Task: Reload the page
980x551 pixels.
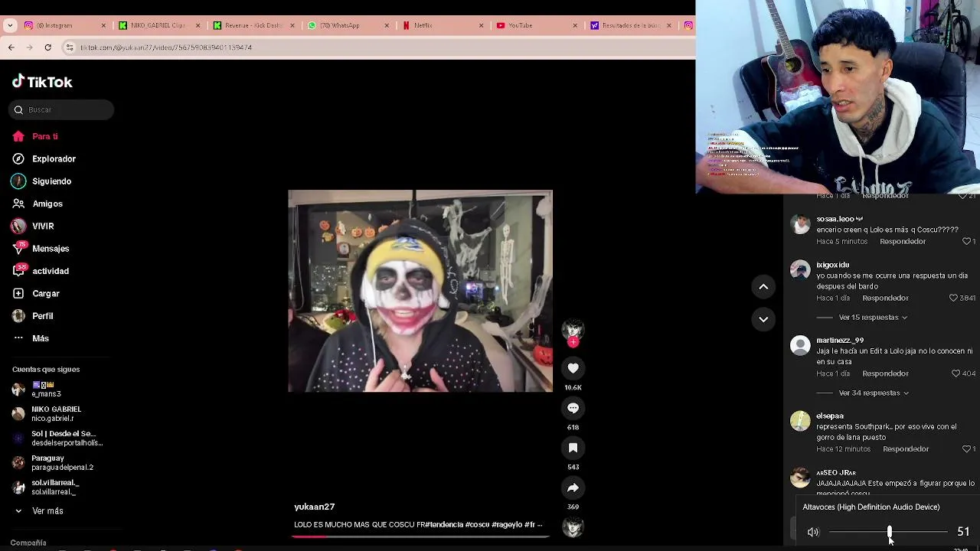Action: [x=47, y=47]
